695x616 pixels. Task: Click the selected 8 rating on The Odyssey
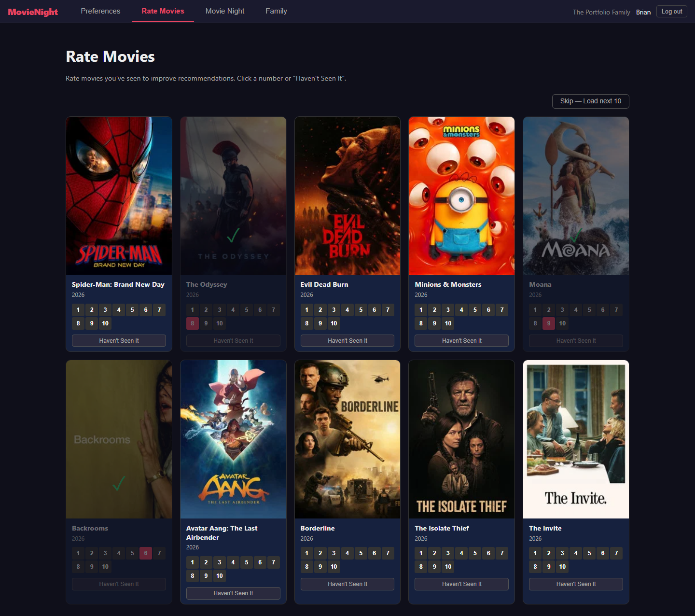(193, 323)
